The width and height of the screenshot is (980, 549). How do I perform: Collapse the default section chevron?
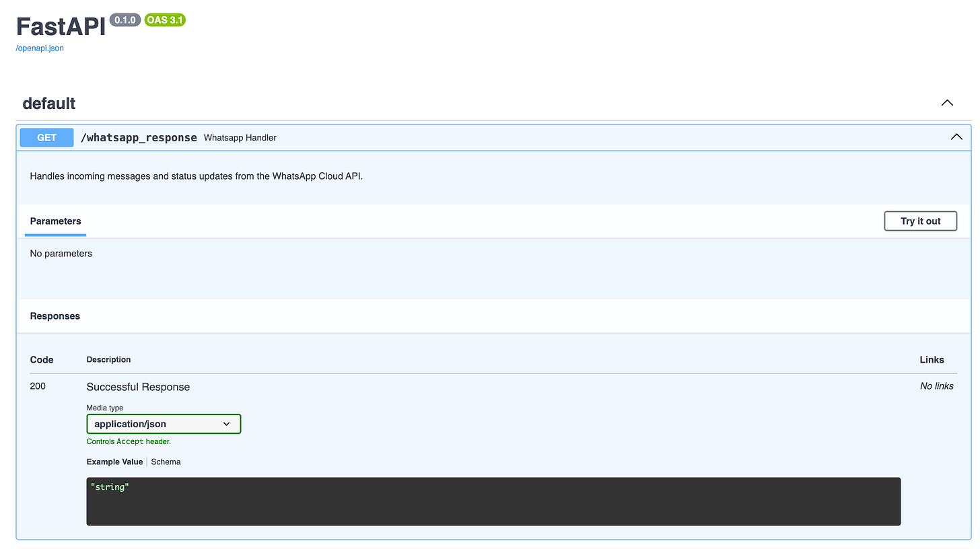click(947, 103)
